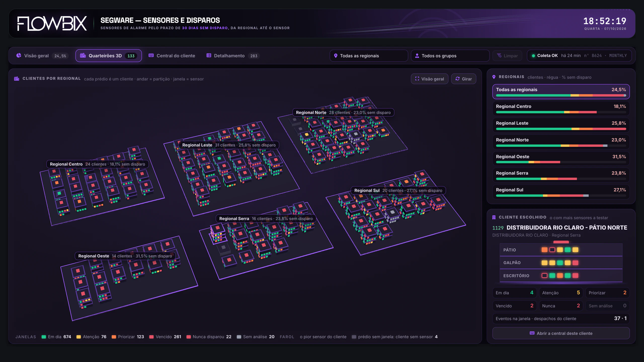Select Todas as regionais in the list
The image size is (644, 362).
561,92
